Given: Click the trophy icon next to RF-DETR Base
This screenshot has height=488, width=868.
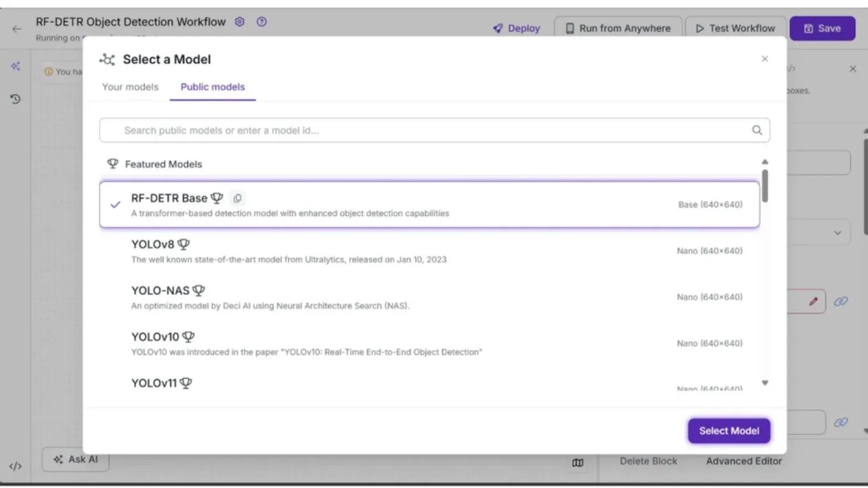Looking at the screenshot, I should tap(217, 198).
